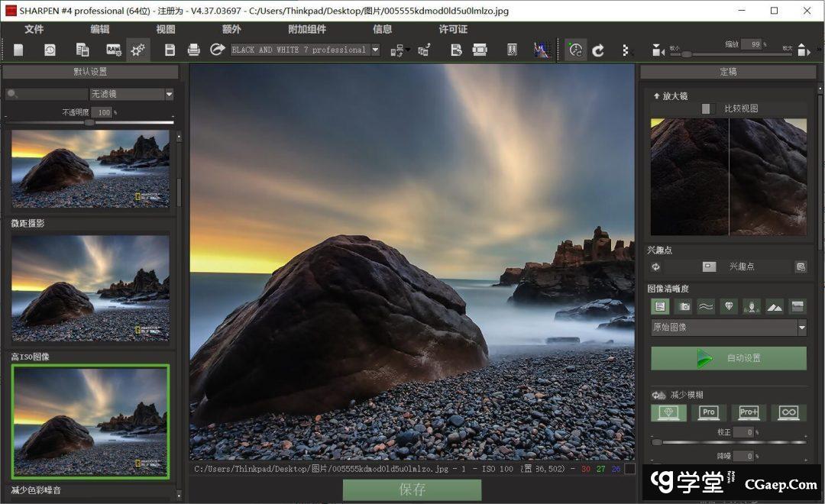Open the histogram icon in toolbar
Screen dimensions: 825x504
click(x=542, y=50)
